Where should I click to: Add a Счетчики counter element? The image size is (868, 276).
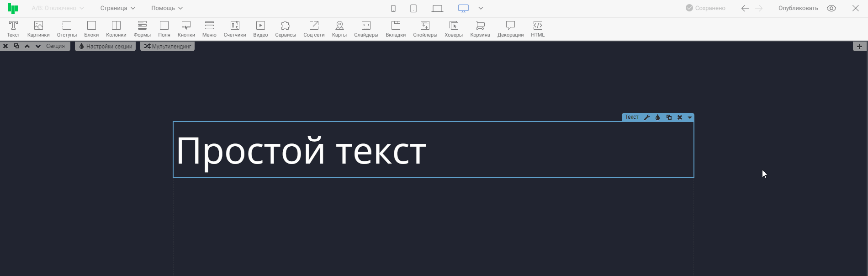click(x=235, y=29)
